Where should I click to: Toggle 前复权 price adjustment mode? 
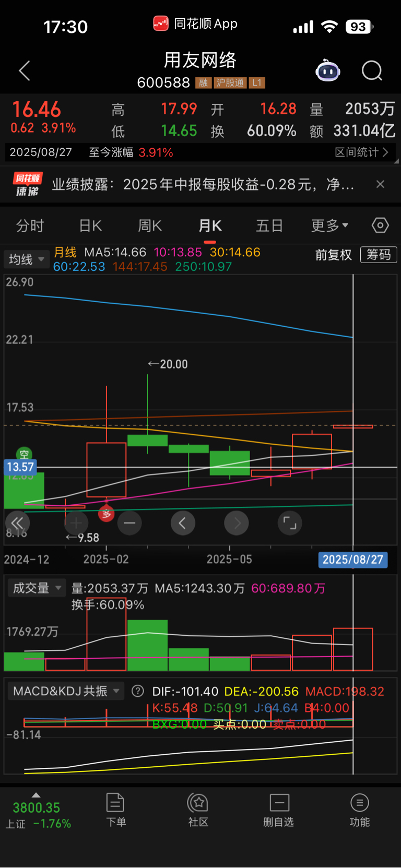click(334, 255)
